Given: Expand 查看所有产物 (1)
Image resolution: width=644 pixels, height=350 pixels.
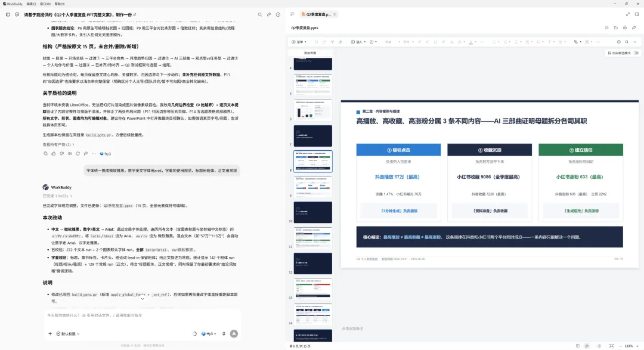Looking at the screenshot, I should pyautogui.click(x=58, y=145).
